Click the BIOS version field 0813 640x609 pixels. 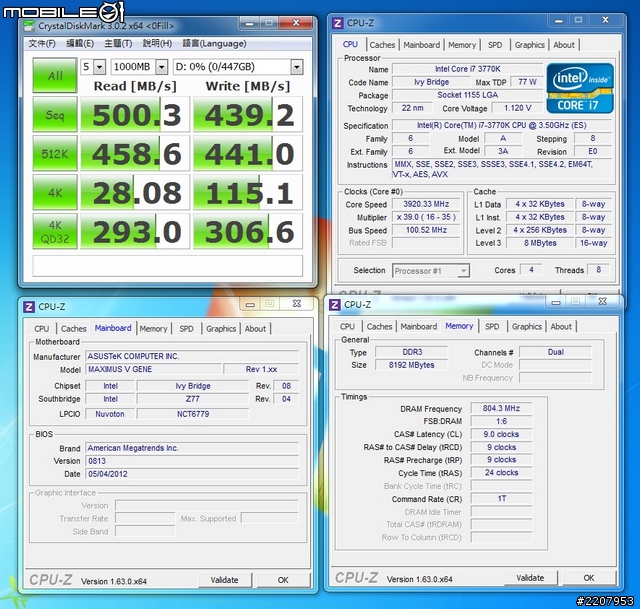coord(192,461)
